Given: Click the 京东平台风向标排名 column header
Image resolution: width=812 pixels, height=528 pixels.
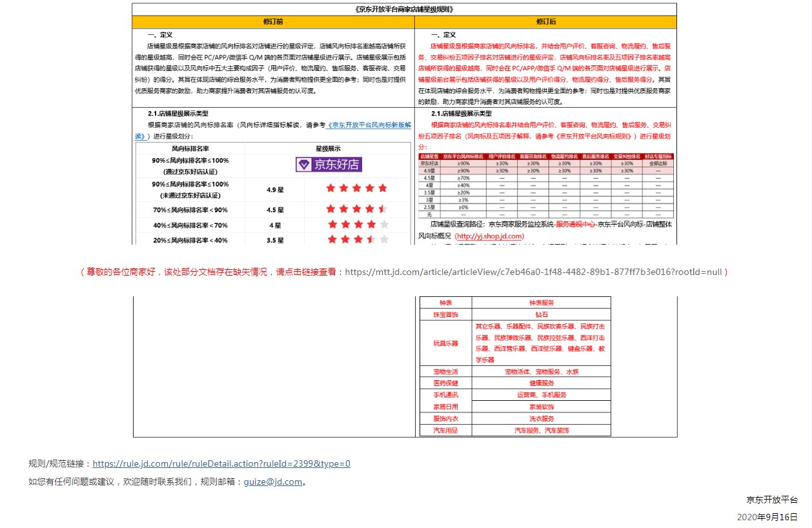Looking at the screenshot, I should pyautogui.click(x=463, y=156).
